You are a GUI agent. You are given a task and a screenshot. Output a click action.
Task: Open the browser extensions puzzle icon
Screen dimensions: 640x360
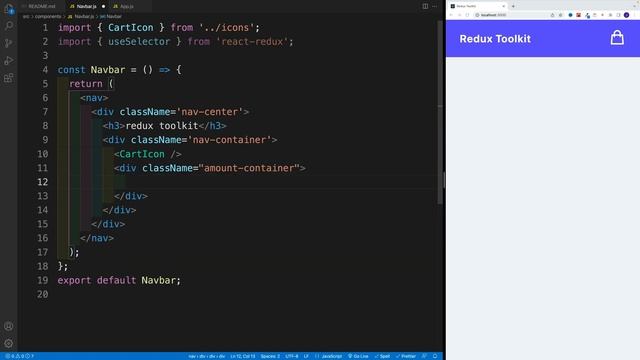(611, 15)
